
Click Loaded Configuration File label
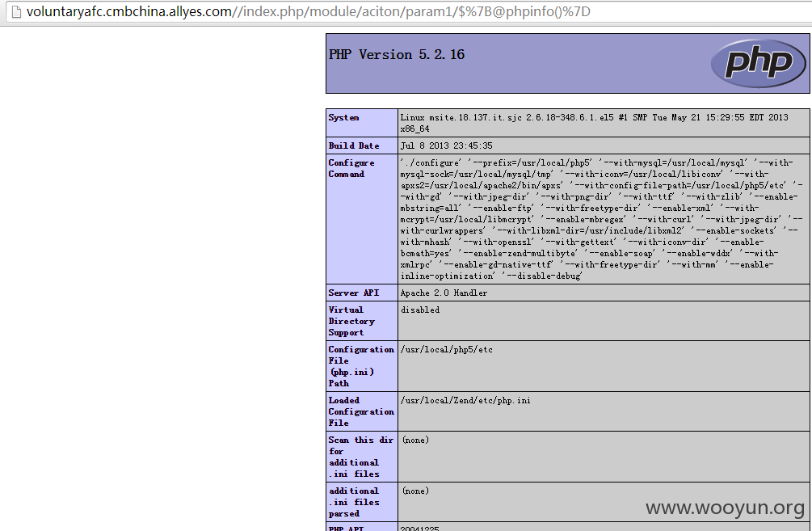tap(361, 411)
